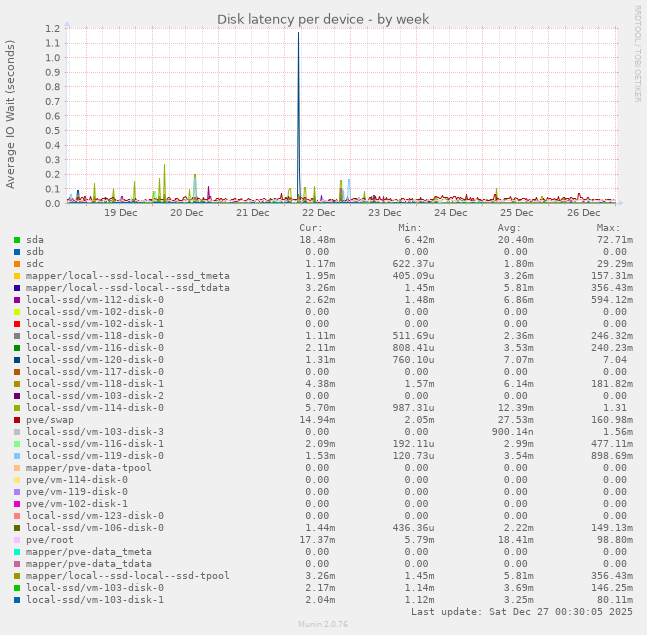Click the cyan swatch for mapper/pve-data_tmeta

(x=17, y=552)
